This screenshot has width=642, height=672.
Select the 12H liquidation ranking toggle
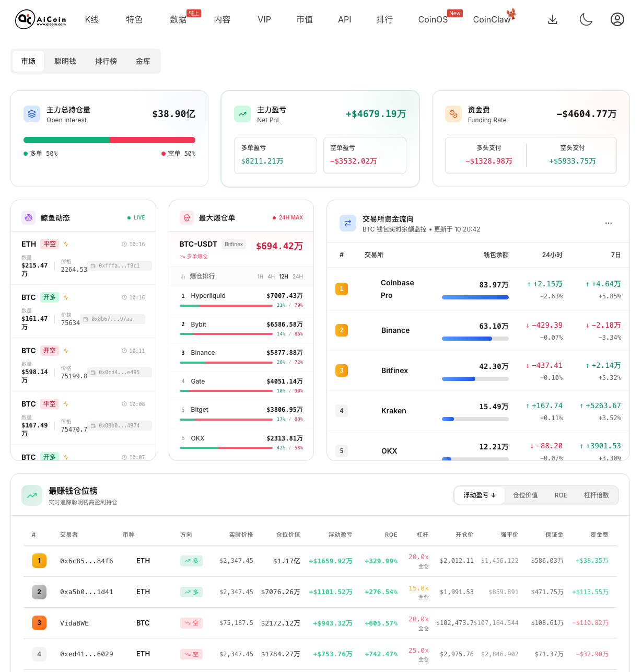click(x=283, y=276)
